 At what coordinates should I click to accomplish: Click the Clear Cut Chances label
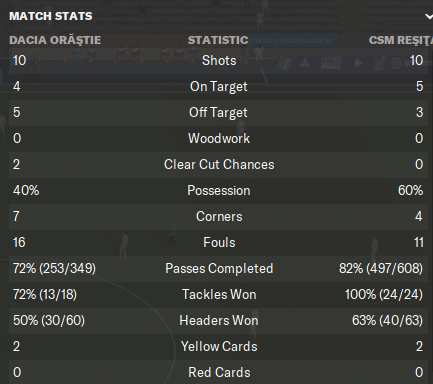coord(219,165)
